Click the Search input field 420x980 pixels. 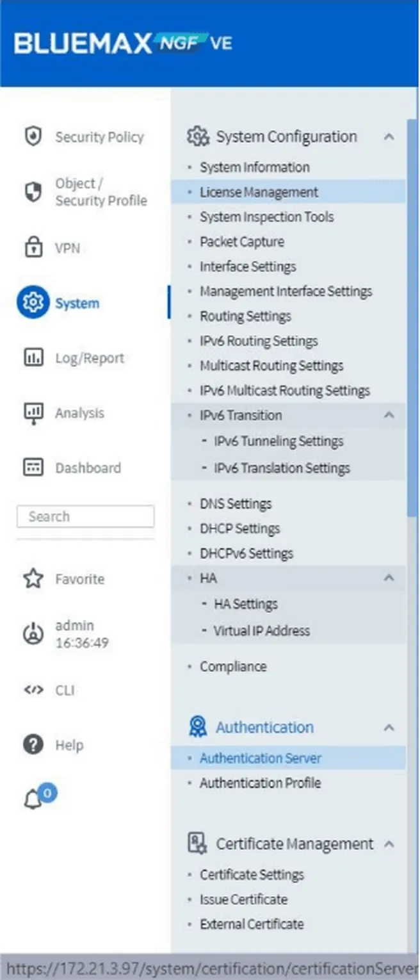(x=85, y=516)
